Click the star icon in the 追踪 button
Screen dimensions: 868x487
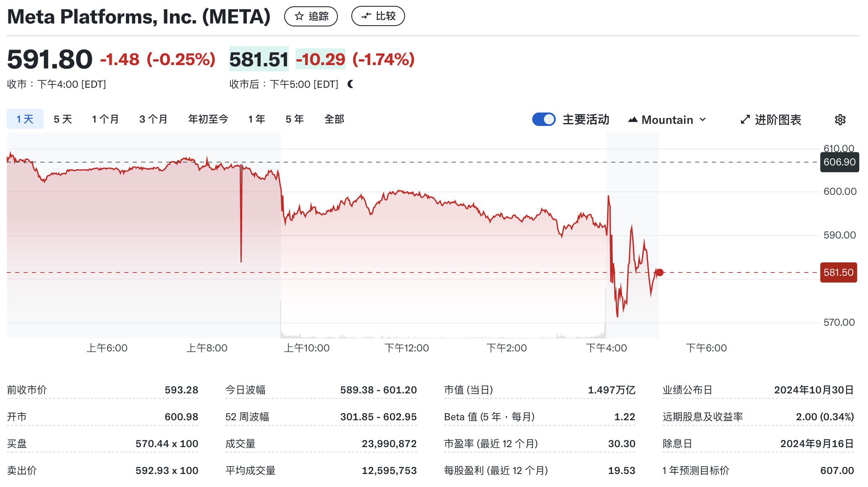(x=299, y=16)
